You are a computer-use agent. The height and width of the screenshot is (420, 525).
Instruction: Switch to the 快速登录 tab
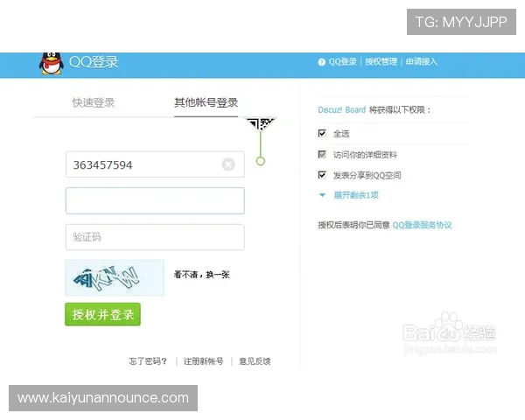pyautogui.click(x=94, y=102)
